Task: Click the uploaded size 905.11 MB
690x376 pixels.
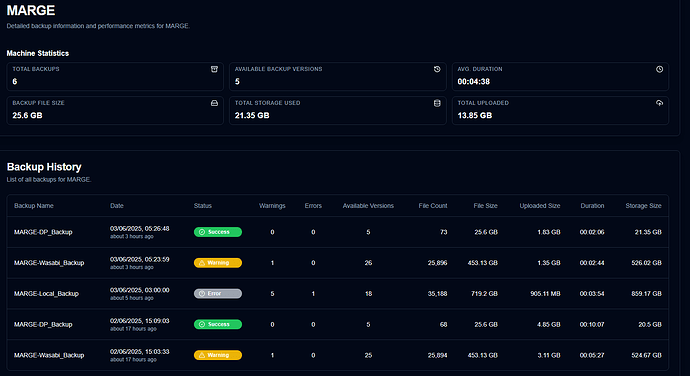Action: [546, 294]
